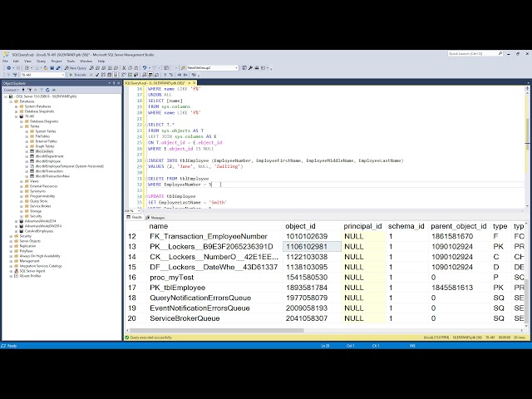The image size is (532, 399).
Task: Click the Uncomment Selected Lines icon
Action: click(x=171, y=75)
